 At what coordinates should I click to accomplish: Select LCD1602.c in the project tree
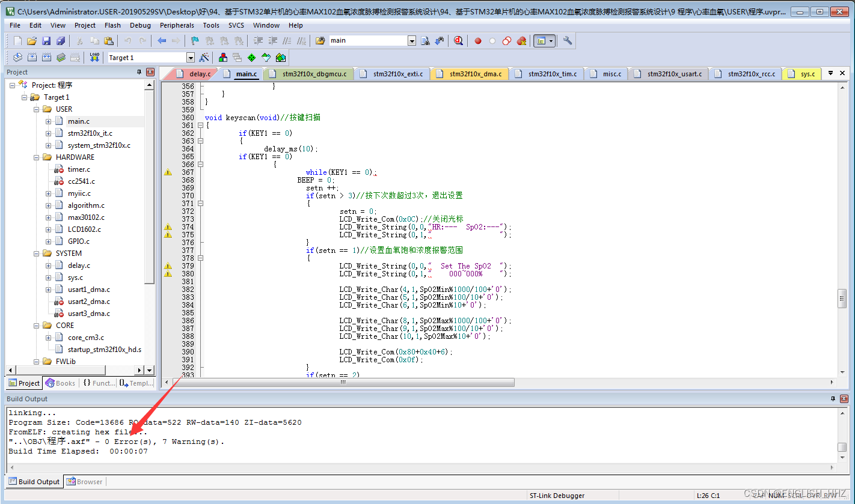84,229
